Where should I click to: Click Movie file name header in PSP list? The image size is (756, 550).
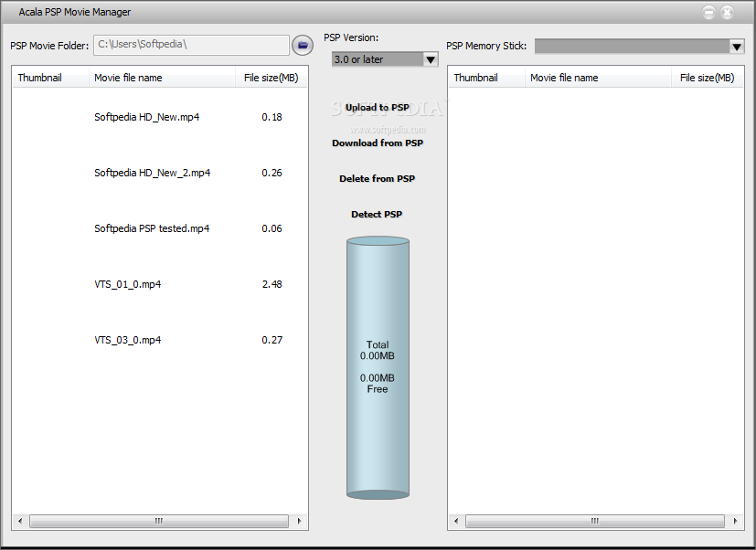tap(599, 78)
